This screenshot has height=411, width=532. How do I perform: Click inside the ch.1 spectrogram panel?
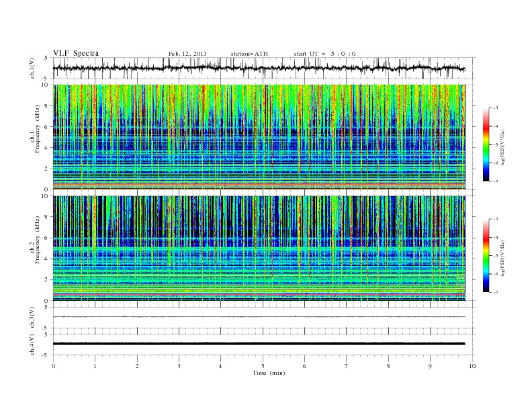click(259, 137)
